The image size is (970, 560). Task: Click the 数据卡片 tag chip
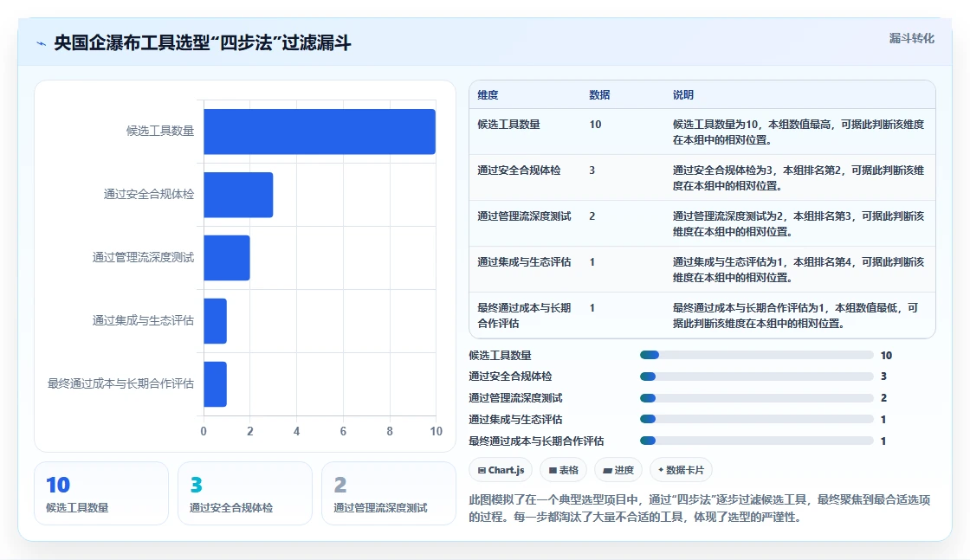click(x=681, y=470)
